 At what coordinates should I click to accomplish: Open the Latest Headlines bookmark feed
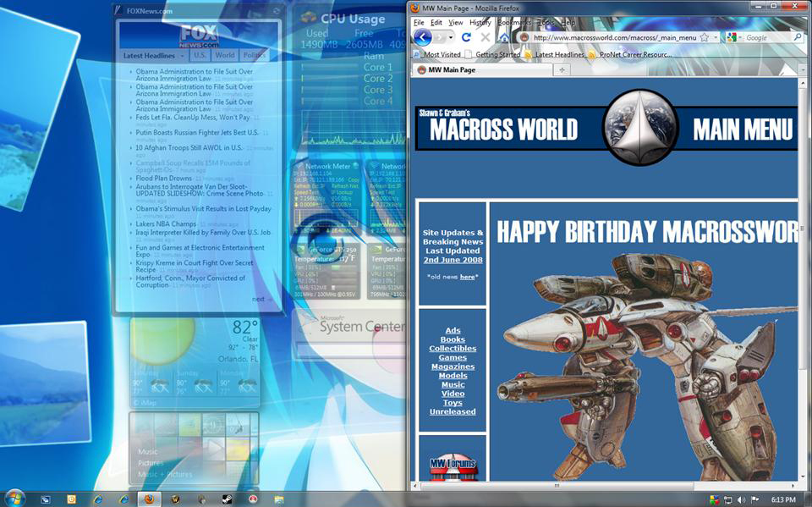[x=554, y=54]
